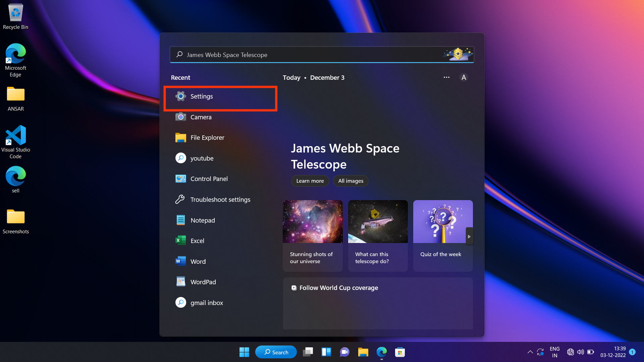The width and height of the screenshot is (644, 362).
Task: Open the three-dot options menu
Action: click(446, 77)
